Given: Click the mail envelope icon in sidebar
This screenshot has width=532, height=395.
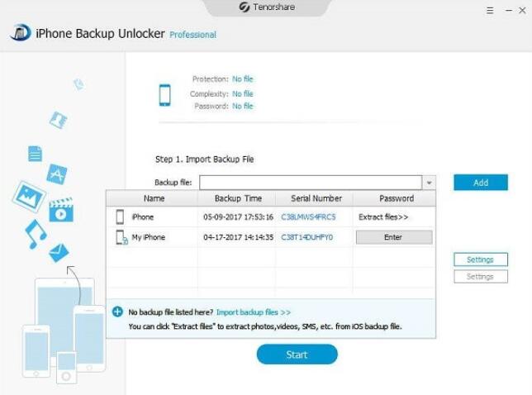Looking at the screenshot, I should tap(59, 253).
